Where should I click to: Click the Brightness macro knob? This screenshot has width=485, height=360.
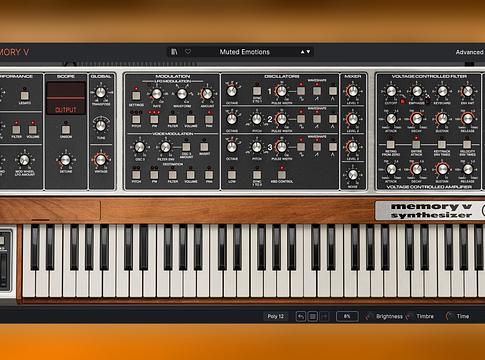point(368,316)
